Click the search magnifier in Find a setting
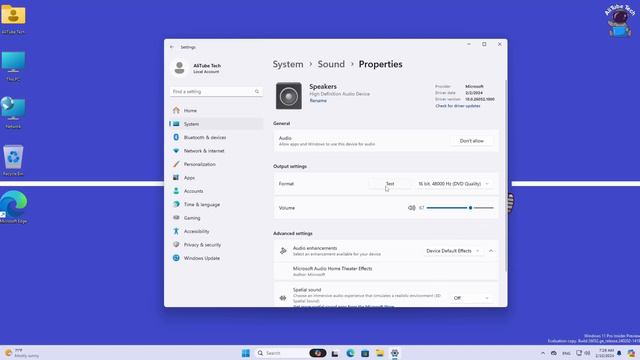This screenshot has height=360, width=640. [257, 91]
